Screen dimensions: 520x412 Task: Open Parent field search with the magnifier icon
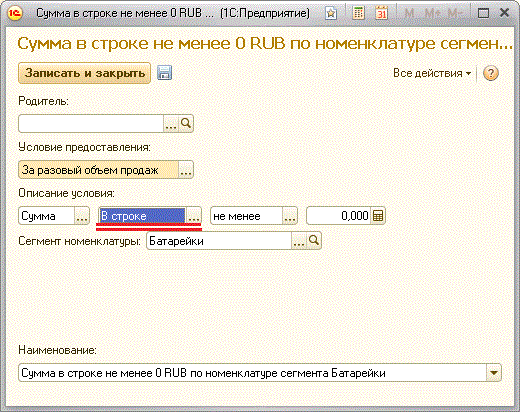click(186, 124)
